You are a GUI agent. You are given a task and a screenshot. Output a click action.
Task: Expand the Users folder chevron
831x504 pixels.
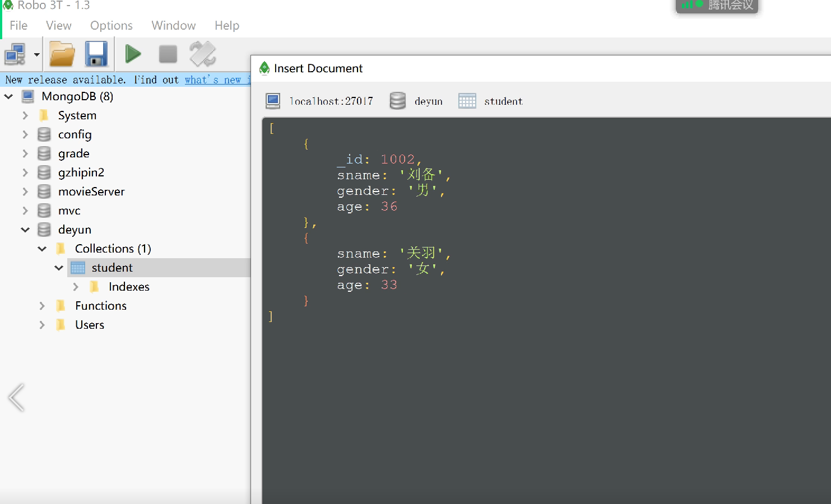(42, 325)
